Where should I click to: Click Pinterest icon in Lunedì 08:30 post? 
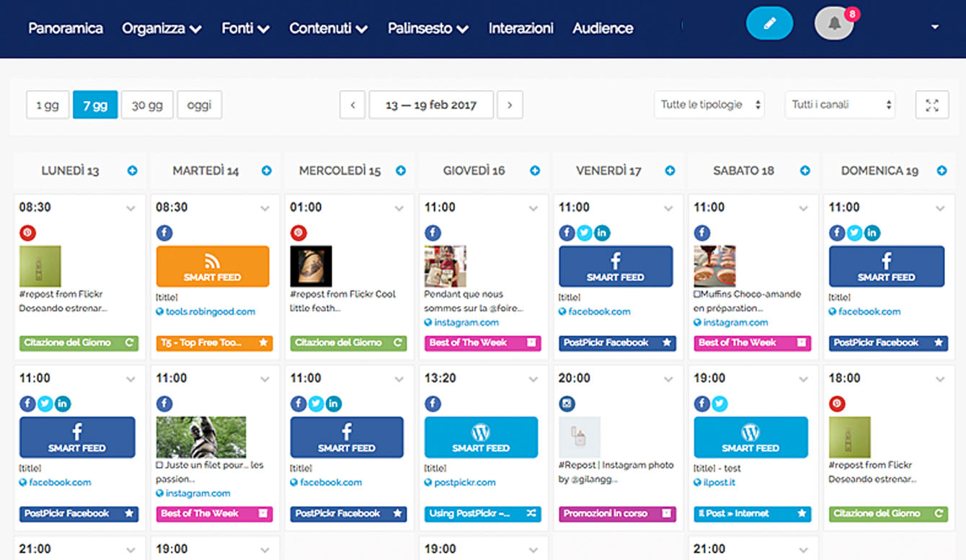[x=27, y=233]
